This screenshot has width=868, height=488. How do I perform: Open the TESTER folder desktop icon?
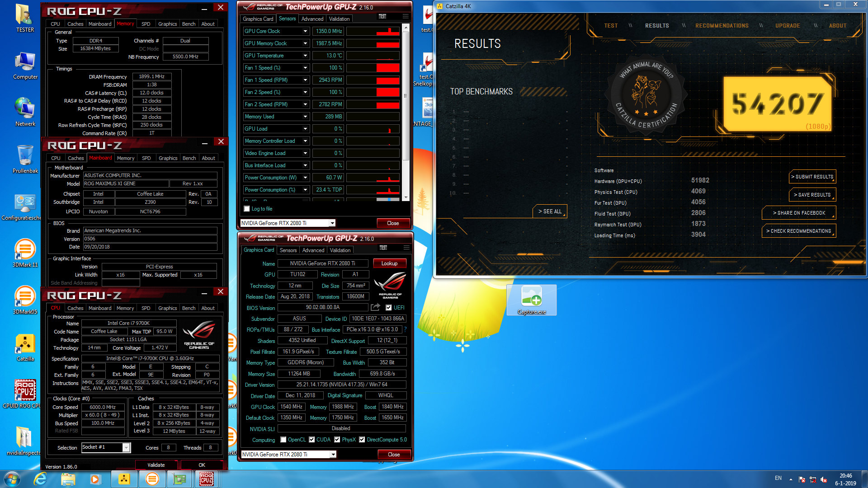pyautogui.click(x=25, y=18)
